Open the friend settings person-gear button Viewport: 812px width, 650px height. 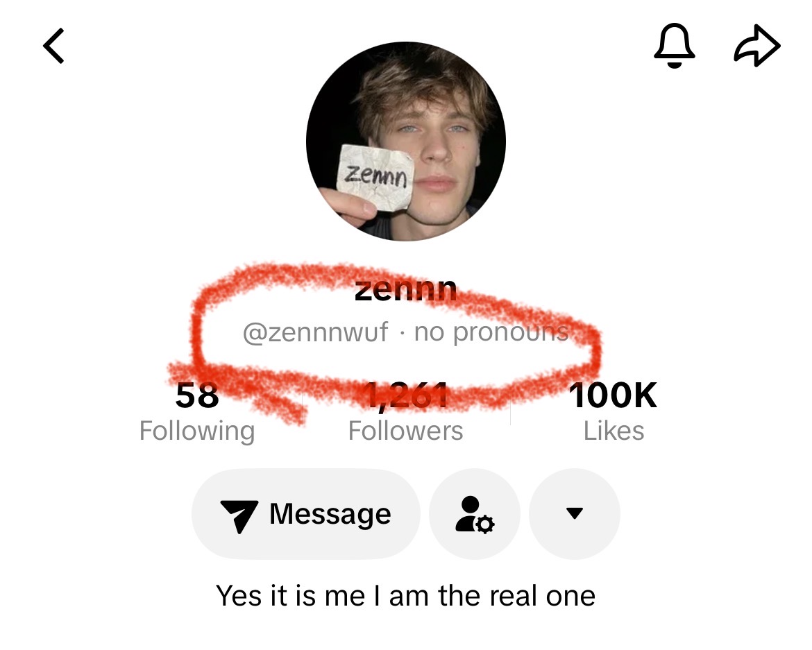[x=474, y=514]
